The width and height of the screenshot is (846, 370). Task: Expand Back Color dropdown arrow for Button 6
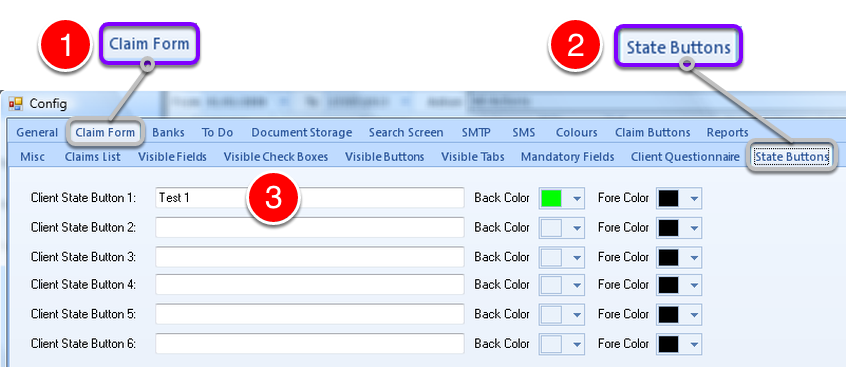click(x=577, y=345)
